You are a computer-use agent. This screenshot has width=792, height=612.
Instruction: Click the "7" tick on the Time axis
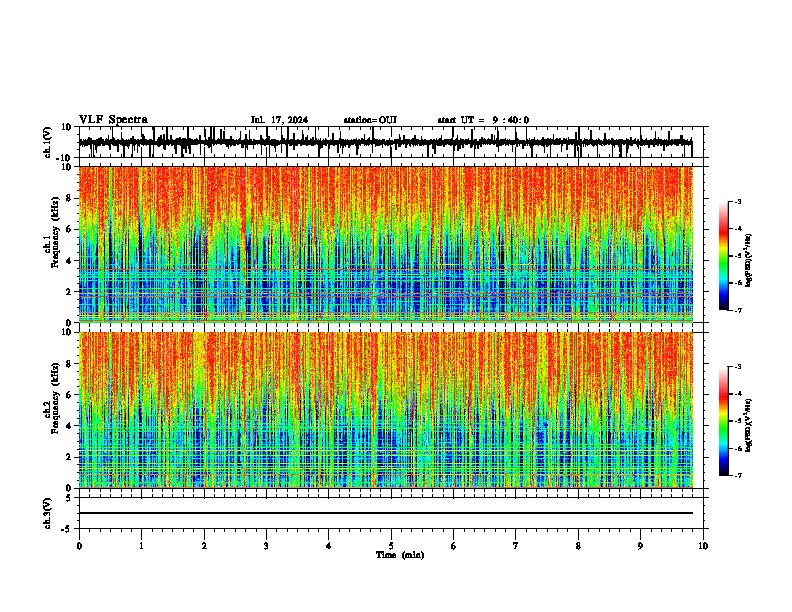click(516, 546)
